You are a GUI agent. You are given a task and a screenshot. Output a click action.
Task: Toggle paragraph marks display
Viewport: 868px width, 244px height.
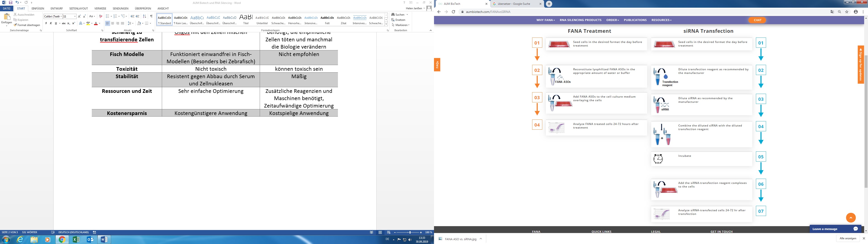151,16
